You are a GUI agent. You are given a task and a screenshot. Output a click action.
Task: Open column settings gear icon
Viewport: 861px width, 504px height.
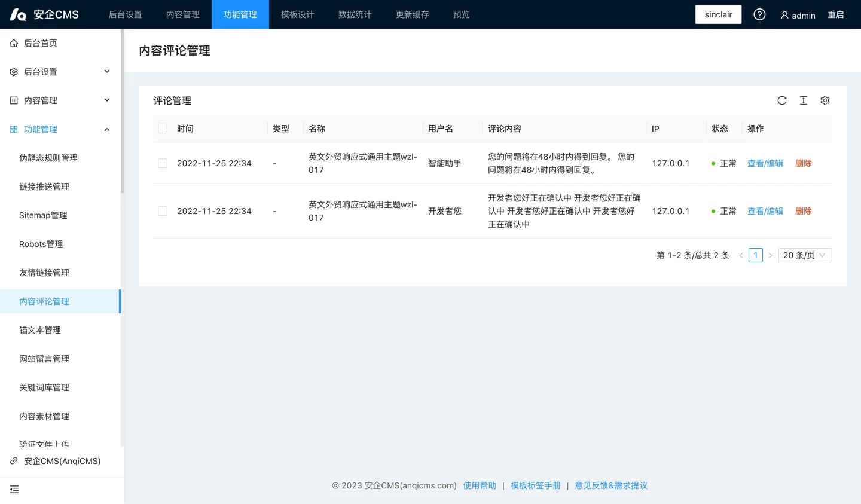(x=825, y=100)
